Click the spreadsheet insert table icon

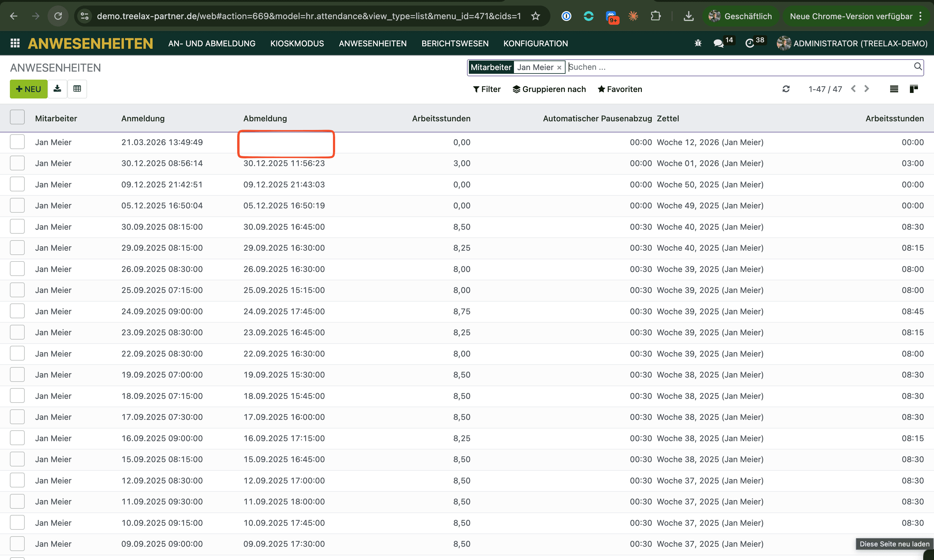pyautogui.click(x=77, y=89)
